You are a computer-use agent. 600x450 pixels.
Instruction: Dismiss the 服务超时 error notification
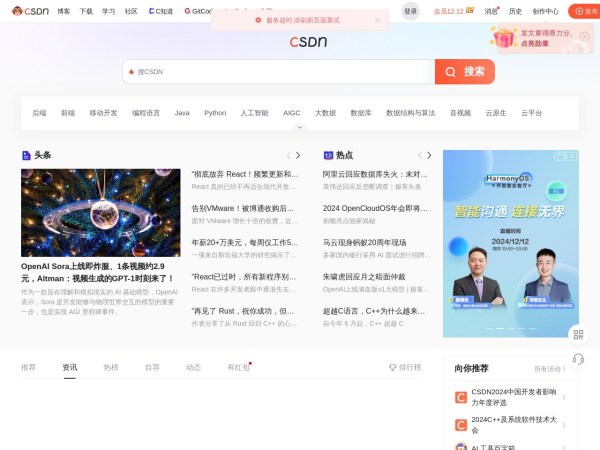(377, 19)
